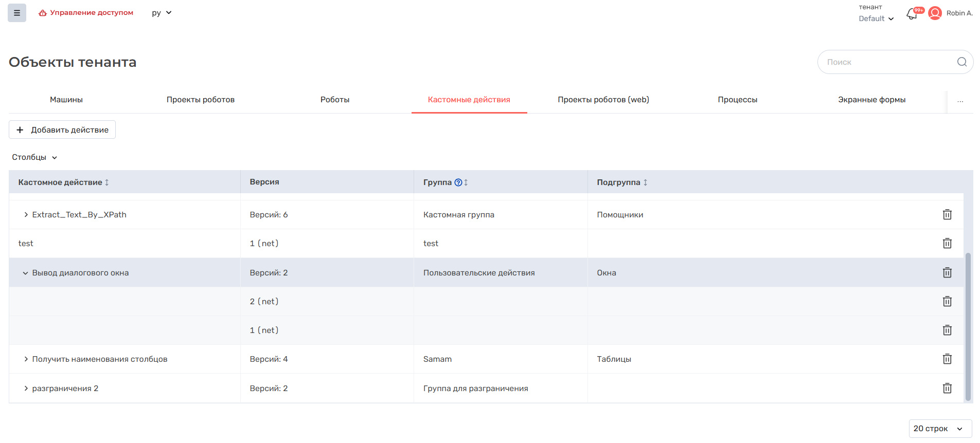980x443 pixels.
Task: Delete version 2 (net) row
Action: [x=947, y=302]
